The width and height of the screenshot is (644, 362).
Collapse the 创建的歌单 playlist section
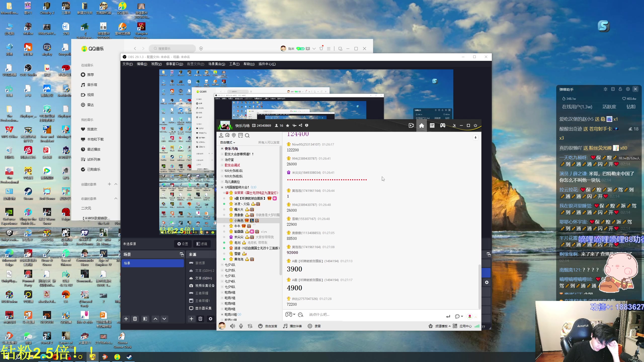tap(116, 184)
